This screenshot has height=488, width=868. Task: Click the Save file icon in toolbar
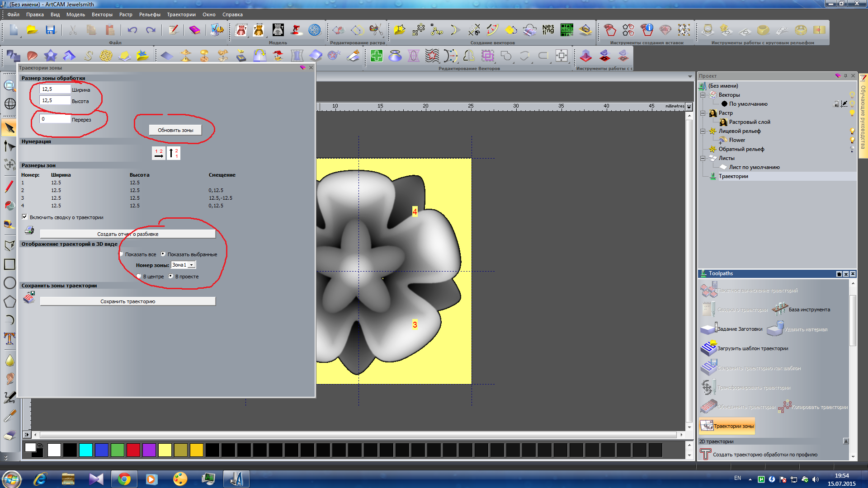point(50,30)
